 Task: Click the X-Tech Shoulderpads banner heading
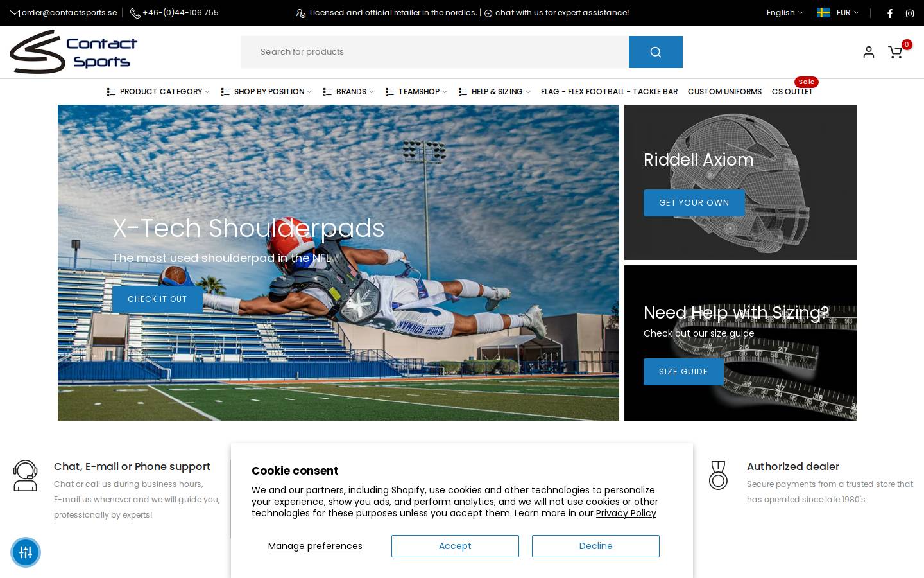point(248,228)
